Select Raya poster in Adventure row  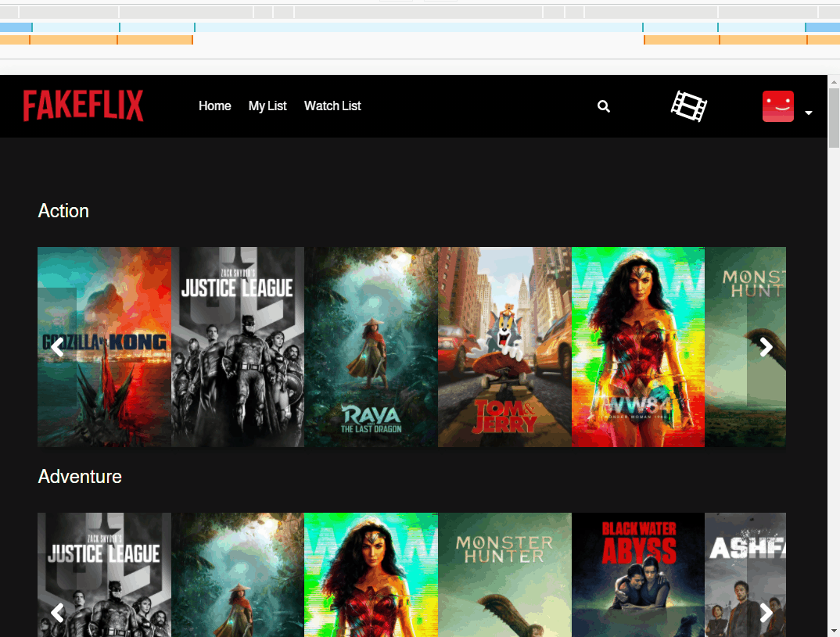[x=238, y=575]
